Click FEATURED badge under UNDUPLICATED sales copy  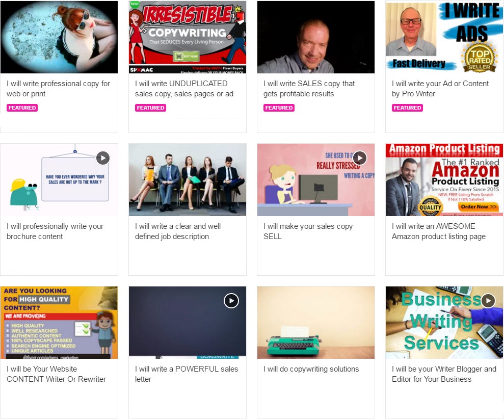click(x=150, y=108)
